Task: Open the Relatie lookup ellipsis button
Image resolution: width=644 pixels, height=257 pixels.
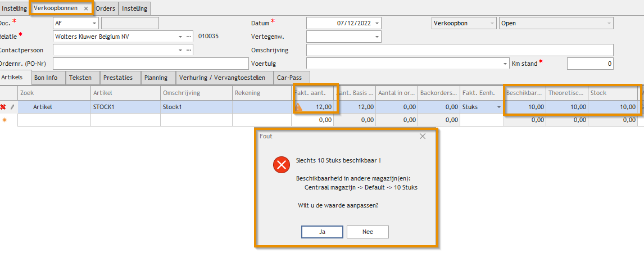Action: pyautogui.click(x=189, y=37)
